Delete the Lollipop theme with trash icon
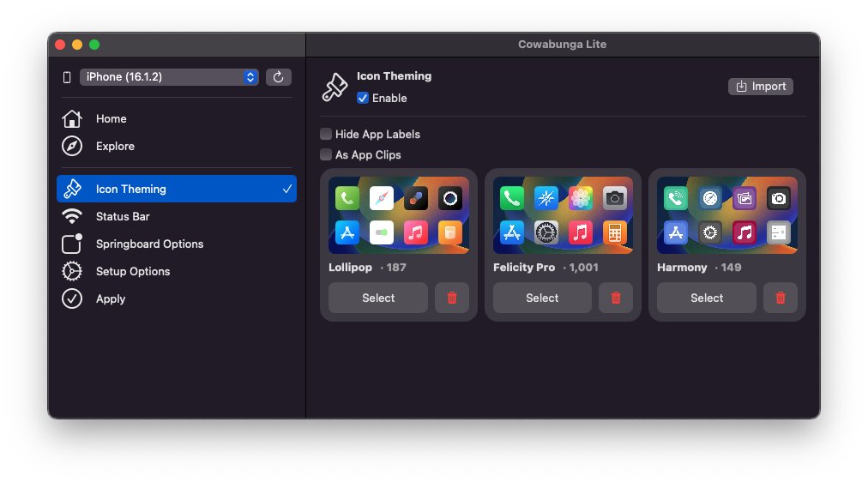The height and width of the screenshot is (482, 868). pyautogui.click(x=452, y=298)
